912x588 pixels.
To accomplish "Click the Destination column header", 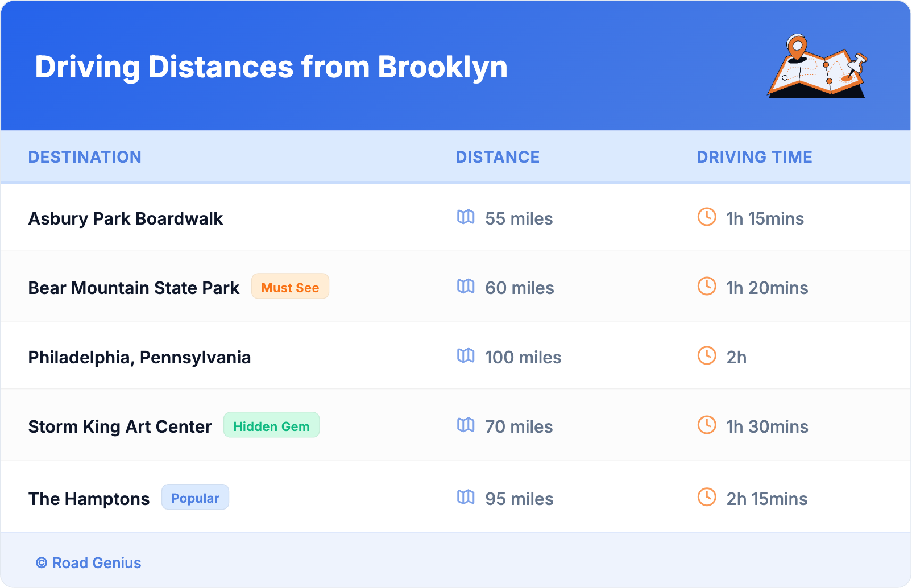I will (85, 157).
